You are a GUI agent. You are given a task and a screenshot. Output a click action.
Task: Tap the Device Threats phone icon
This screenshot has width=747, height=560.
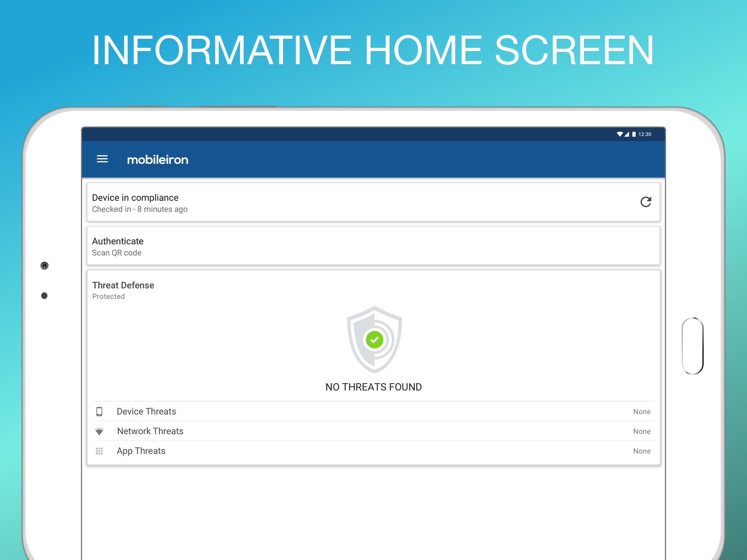coord(99,412)
